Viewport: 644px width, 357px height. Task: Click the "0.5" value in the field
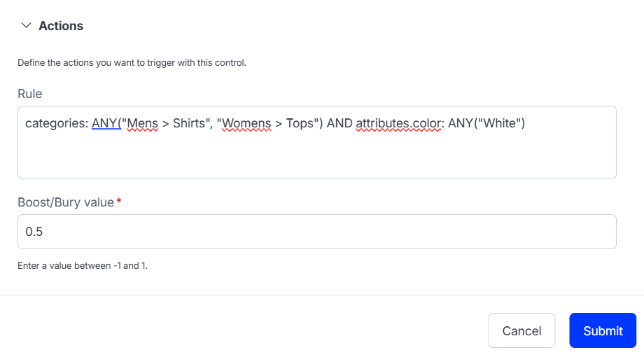coord(34,232)
